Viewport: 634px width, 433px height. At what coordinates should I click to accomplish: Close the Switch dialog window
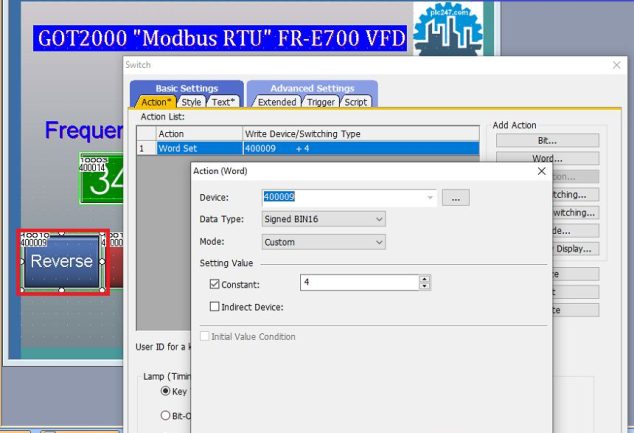click(617, 65)
